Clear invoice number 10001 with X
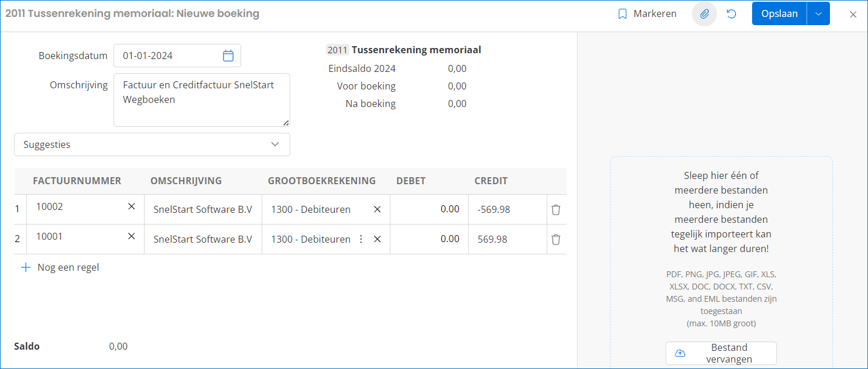Viewport: 868px width, 369px height. 132,236
